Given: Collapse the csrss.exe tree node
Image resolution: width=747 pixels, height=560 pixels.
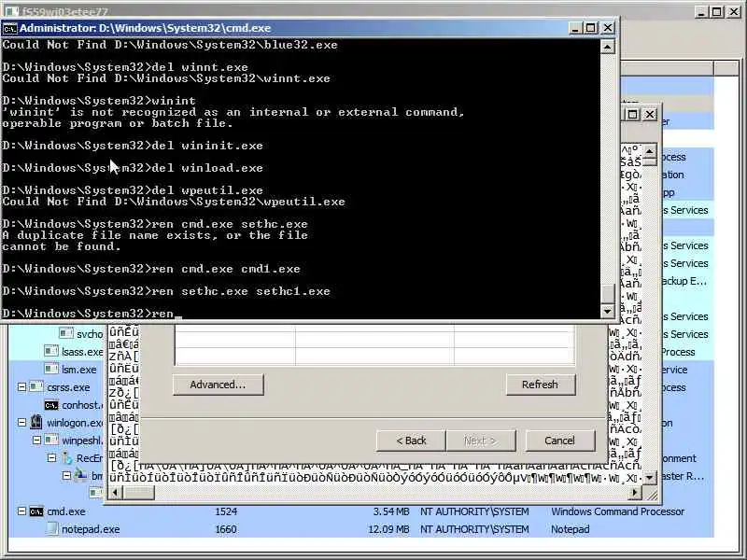Looking at the screenshot, I should [21, 386].
